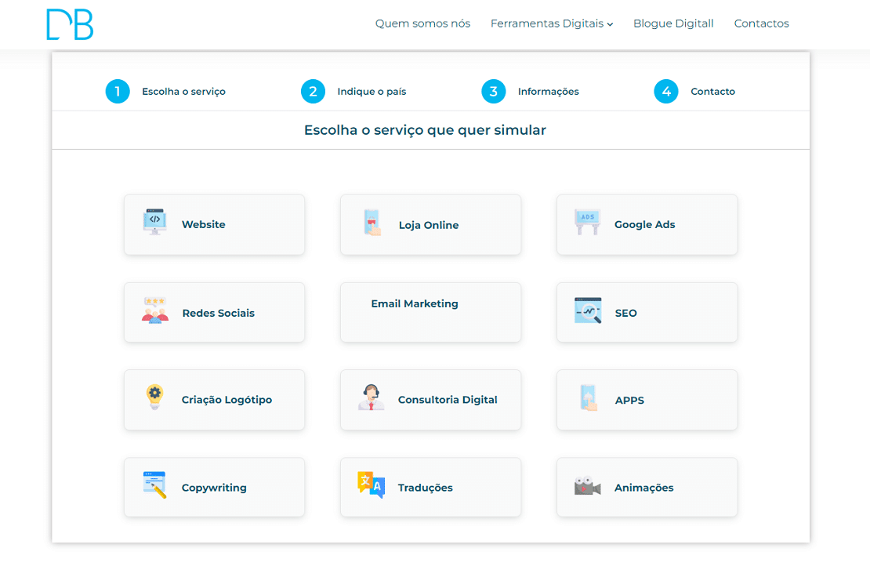
Task: Click the Animações video camera icon
Action: [587, 486]
